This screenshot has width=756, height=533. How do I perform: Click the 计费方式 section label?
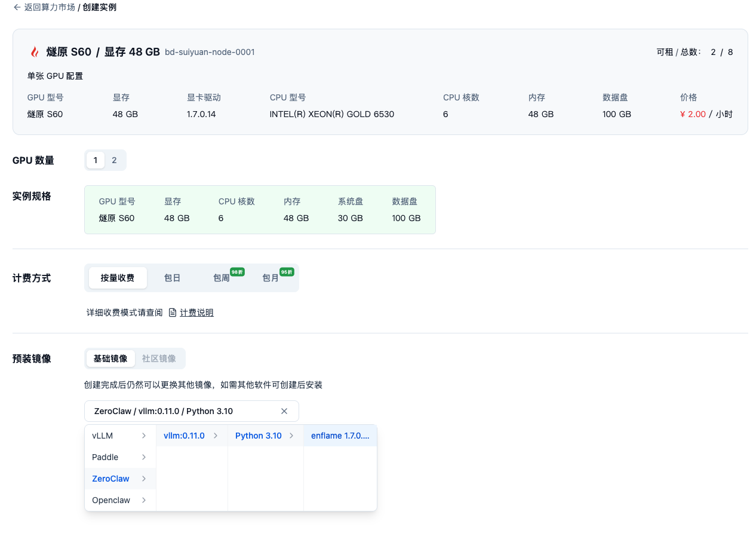32,278
